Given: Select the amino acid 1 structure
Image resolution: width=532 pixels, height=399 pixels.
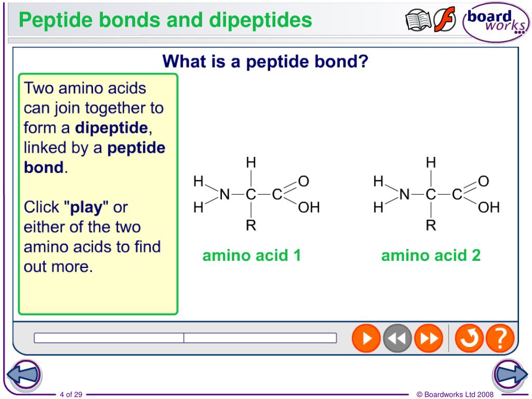Looking at the screenshot, I should pyautogui.click(x=257, y=194).
